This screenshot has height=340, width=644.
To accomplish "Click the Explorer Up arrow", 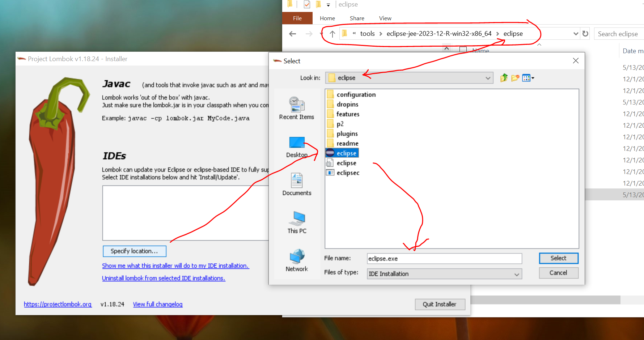I will (x=332, y=34).
